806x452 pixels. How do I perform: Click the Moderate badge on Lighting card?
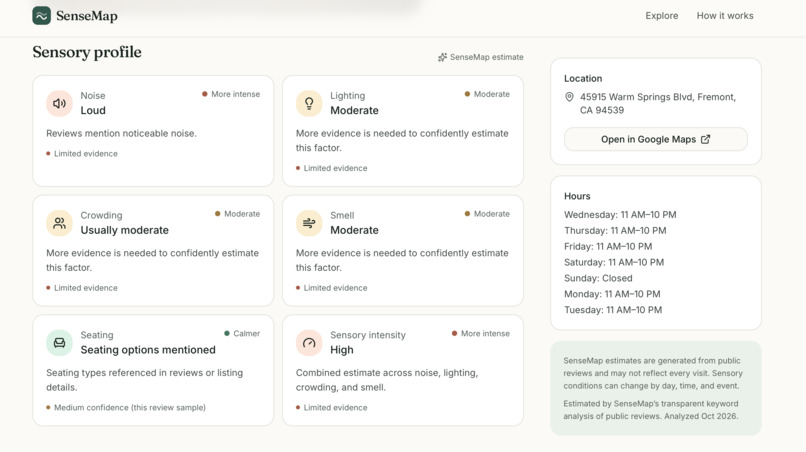click(x=487, y=94)
